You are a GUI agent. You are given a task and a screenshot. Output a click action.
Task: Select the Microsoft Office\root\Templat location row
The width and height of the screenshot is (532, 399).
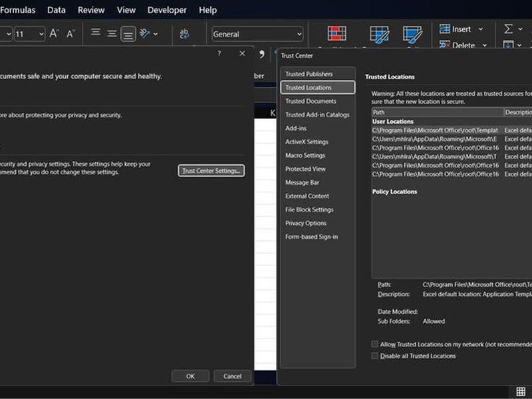(x=452, y=130)
